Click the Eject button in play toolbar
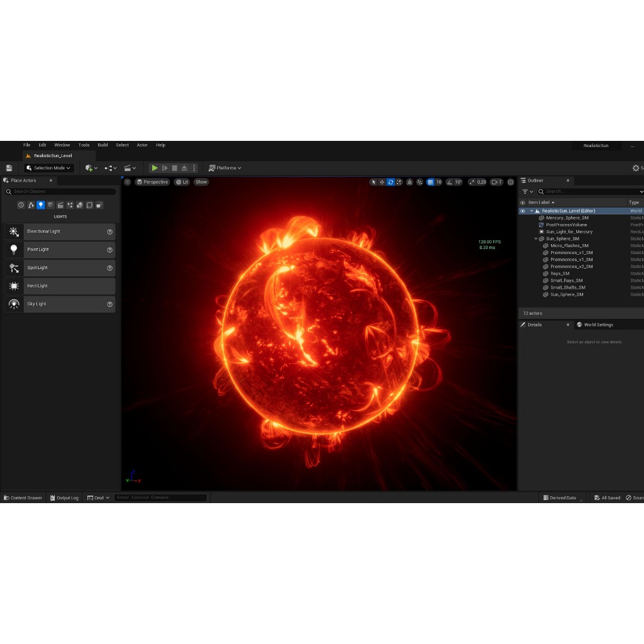The image size is (644, 644). [184, 168]
